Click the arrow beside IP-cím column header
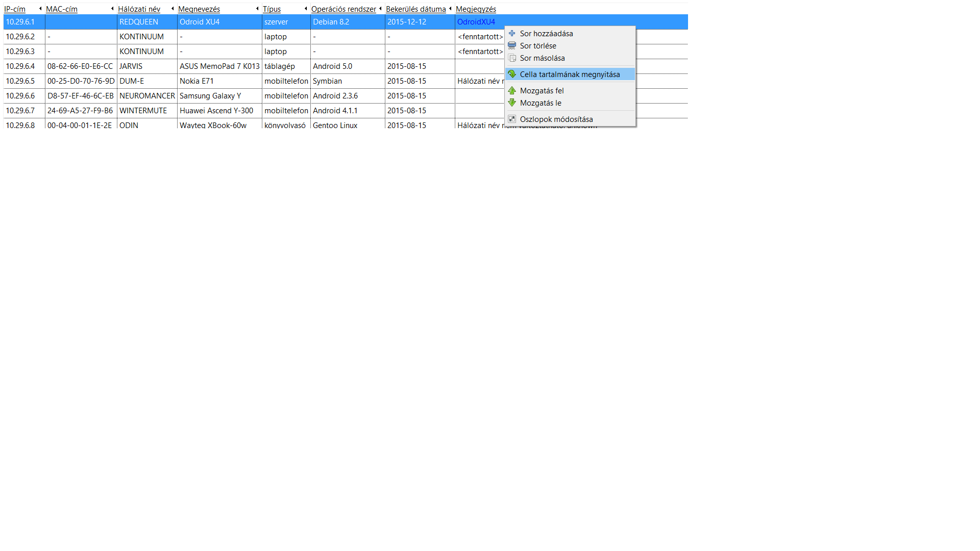Screen dimensions: 980x551 tap(40, 9)
